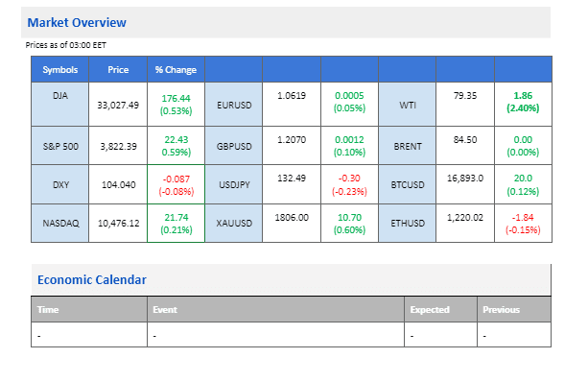Select the USDJPY symbol cell
Screen dimensions: 588x382
(x=234, y=185)
